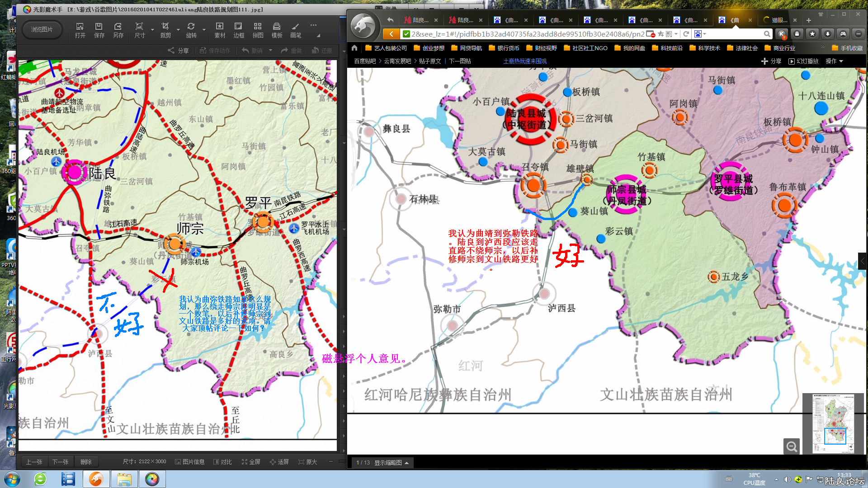This screenshot has height=488, width=868.
Task: Click the 土豪热玩速来围观 link
Action: pos(525,61)
